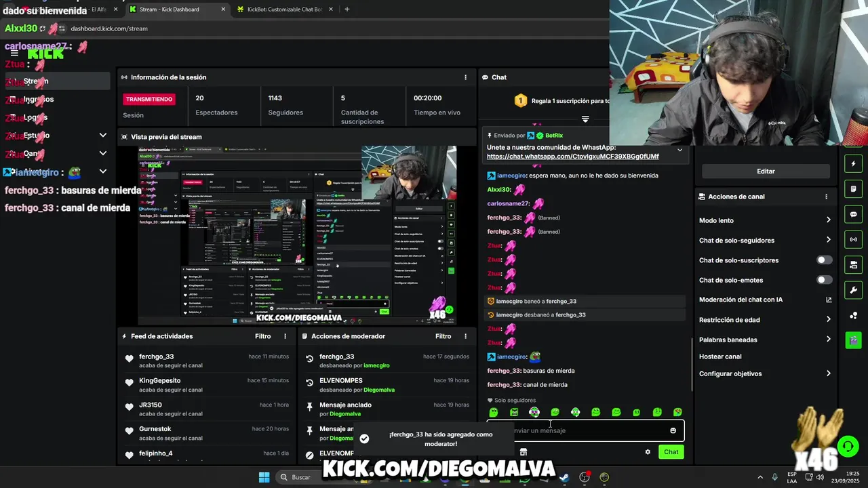Click 'basuras de mierda' chat message
Image resolution: width=868 pixels, height=488 pixels.
[x=549, y=371]
